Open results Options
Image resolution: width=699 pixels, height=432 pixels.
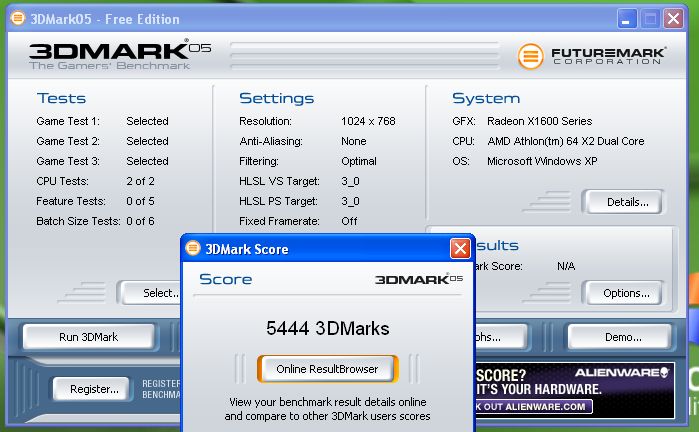click(626, 293)
